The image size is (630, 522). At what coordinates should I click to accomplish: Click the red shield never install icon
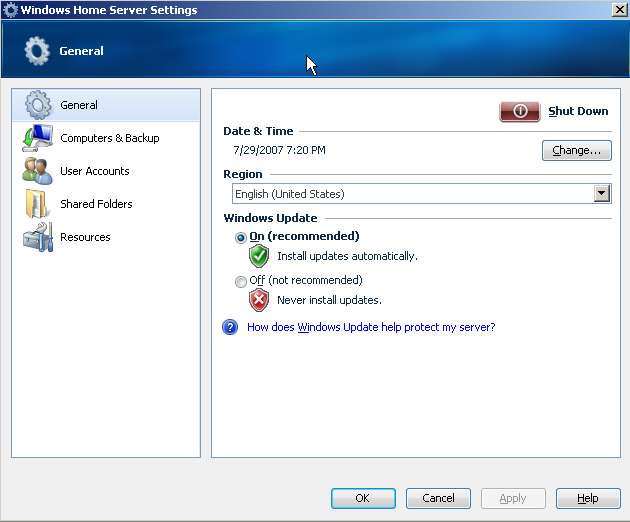pos(259,300)
